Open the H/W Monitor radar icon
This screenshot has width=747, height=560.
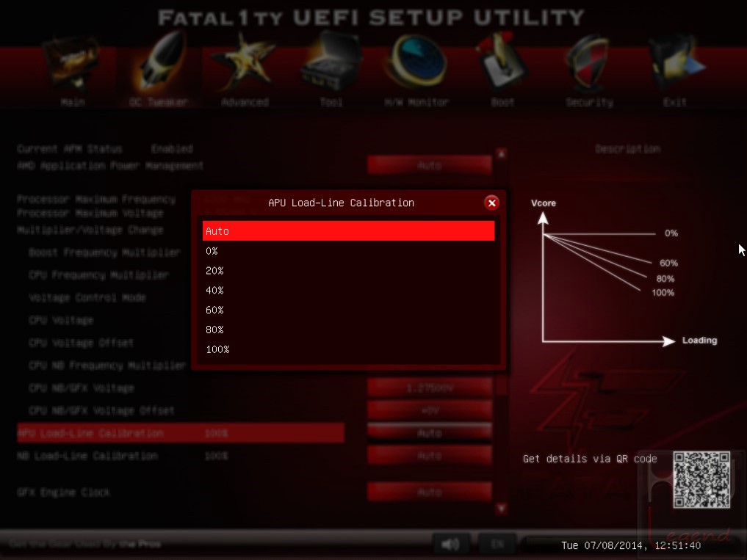pos(417,62)
